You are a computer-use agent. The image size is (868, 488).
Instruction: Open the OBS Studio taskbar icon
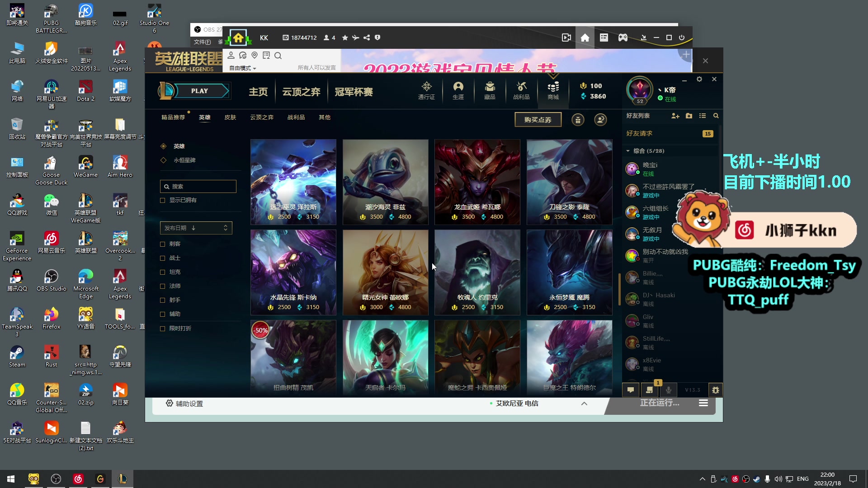coord(56,479)
